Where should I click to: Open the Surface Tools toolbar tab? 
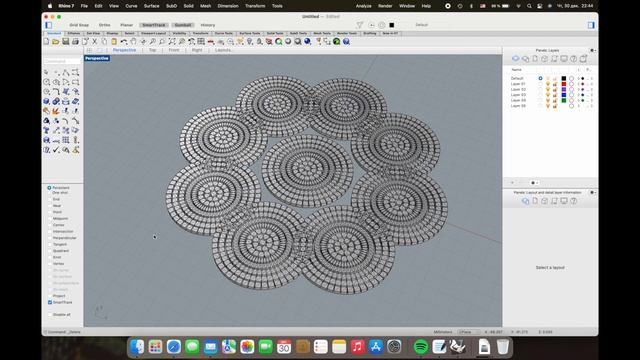click(249, 33)
